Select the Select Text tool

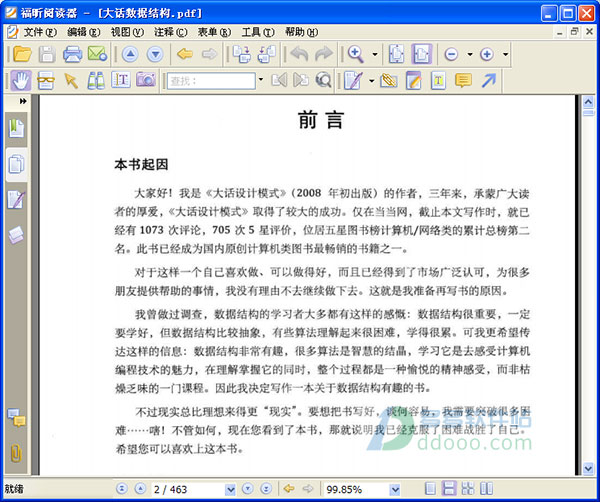point(121,80)
